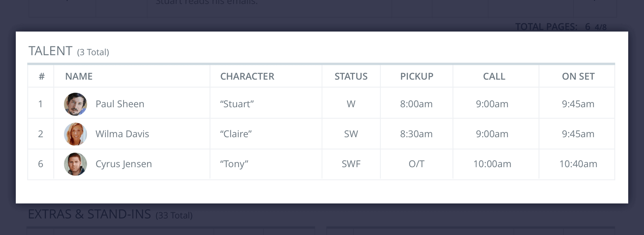Select Paul Sheen's name
The height and width of the screenshot is (235, 644).
120,104
